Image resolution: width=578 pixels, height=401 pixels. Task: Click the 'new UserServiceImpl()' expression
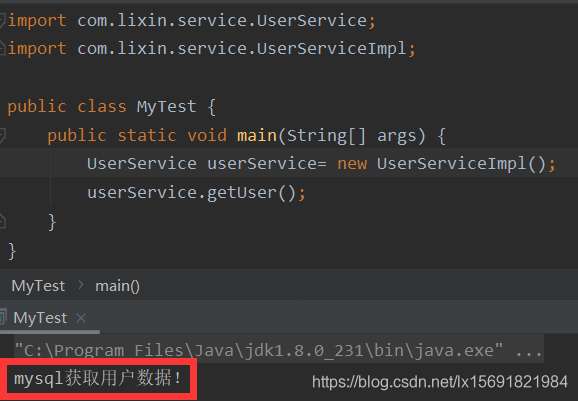point(442,164)
